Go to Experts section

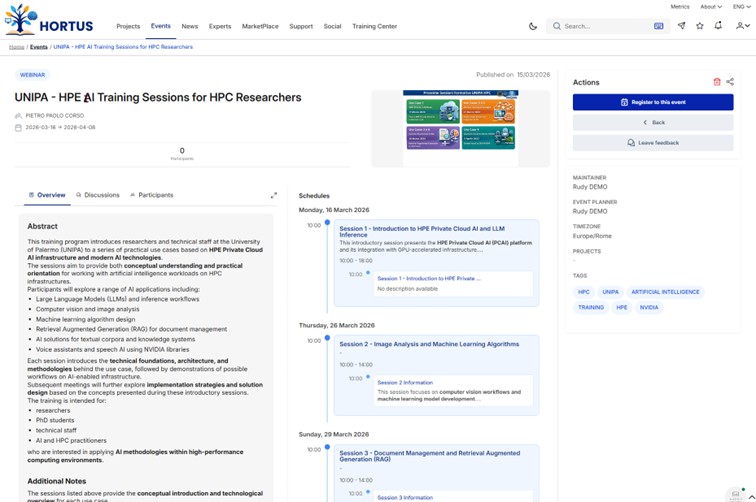click(x=220, y=26)
